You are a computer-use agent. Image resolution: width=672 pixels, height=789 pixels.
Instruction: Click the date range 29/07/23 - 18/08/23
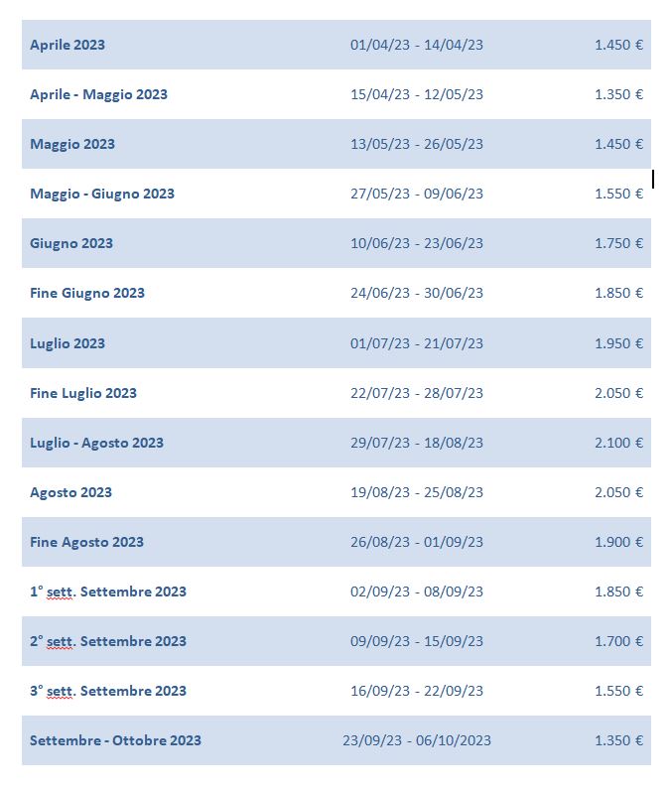point(417,443)
